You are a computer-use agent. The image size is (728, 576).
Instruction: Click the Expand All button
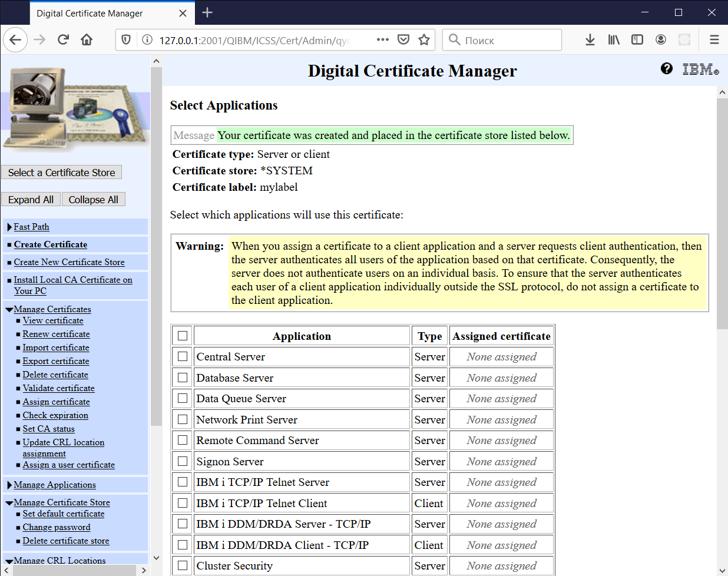pos(31,200)
